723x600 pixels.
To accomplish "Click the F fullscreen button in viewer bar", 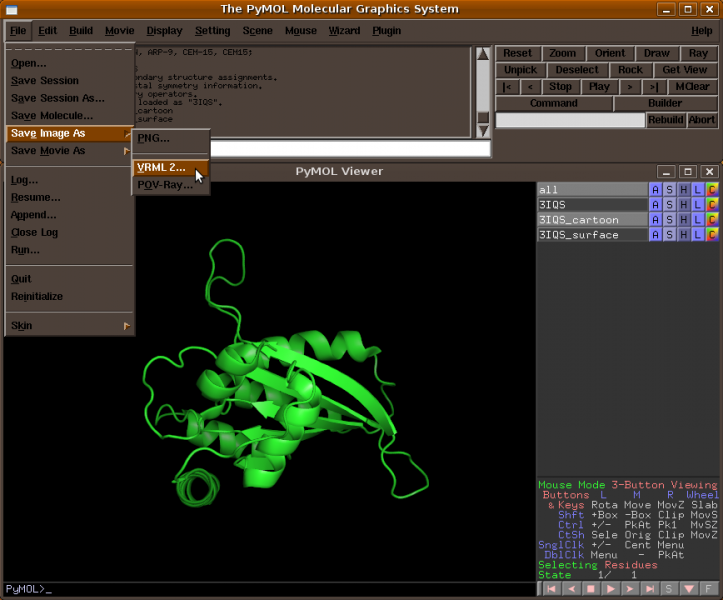I will (708, 589).
